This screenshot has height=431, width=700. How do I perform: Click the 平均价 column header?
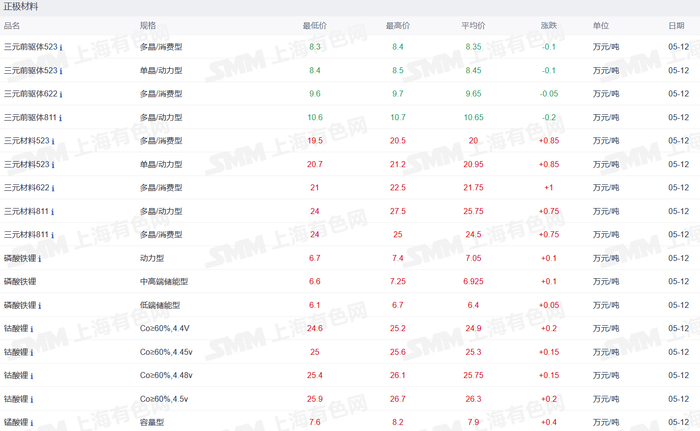point(473,25)
